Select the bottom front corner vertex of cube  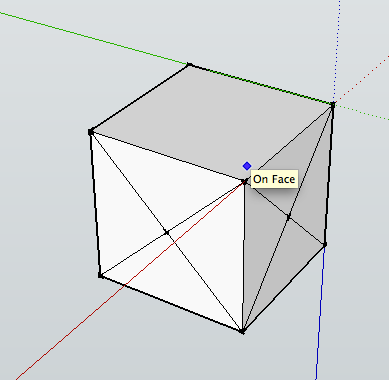pyautogui.click(x=242, y=331)
